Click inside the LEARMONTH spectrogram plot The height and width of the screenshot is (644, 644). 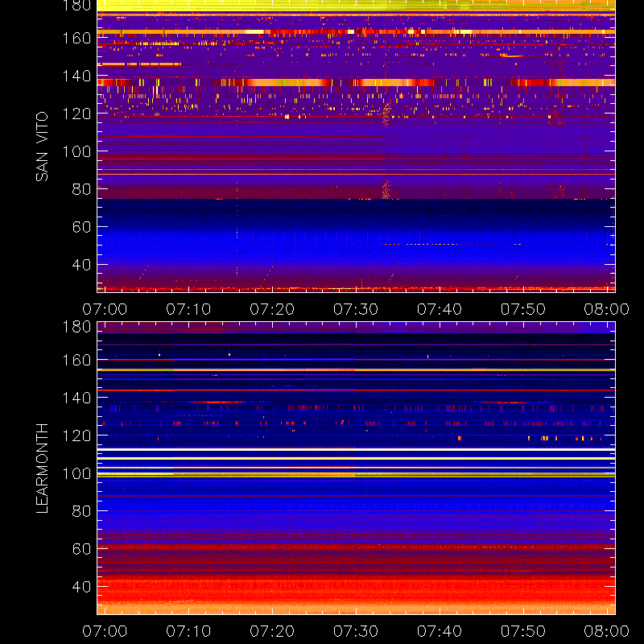tap(356, 469)
